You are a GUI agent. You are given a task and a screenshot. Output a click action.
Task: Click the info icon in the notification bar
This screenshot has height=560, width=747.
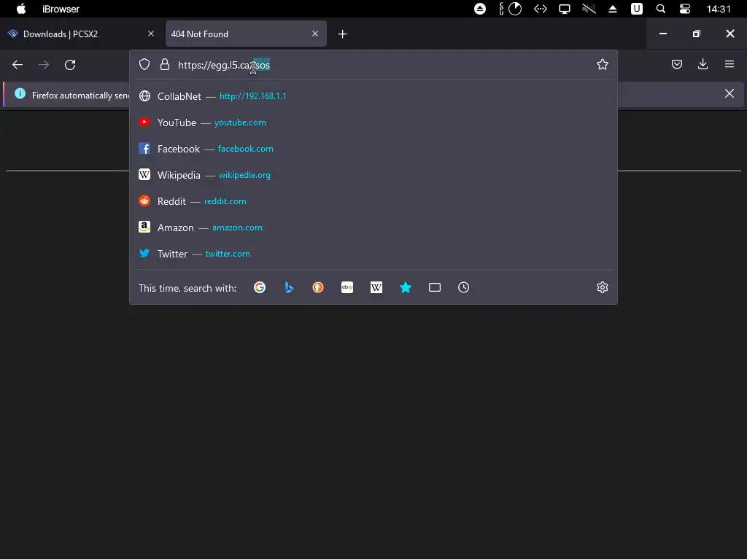20,93
